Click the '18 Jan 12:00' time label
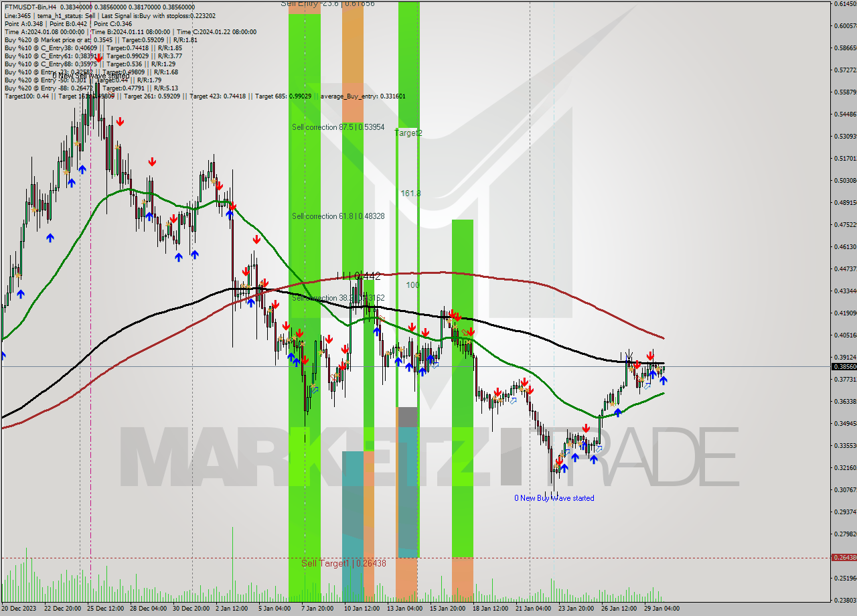The image size is (857, 616). point(490,609)
